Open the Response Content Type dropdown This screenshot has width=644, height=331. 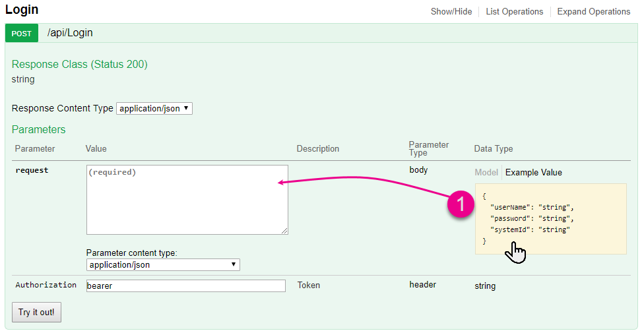154,108
